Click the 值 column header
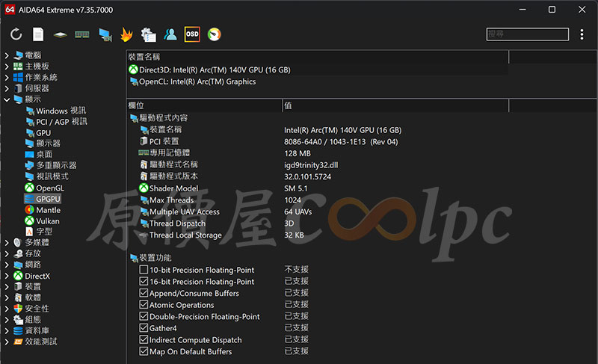The image size is (598, 364). (x=395, y=105)
